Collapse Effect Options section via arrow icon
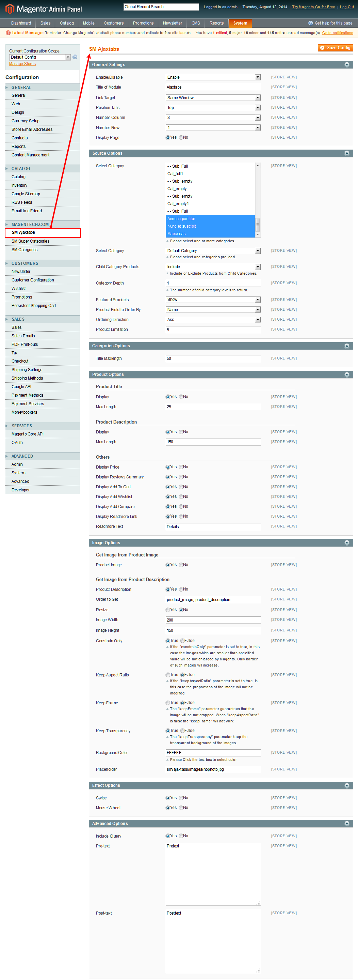Image resolution: width=358 pixels, height=980 pixels. coord(346,785)
